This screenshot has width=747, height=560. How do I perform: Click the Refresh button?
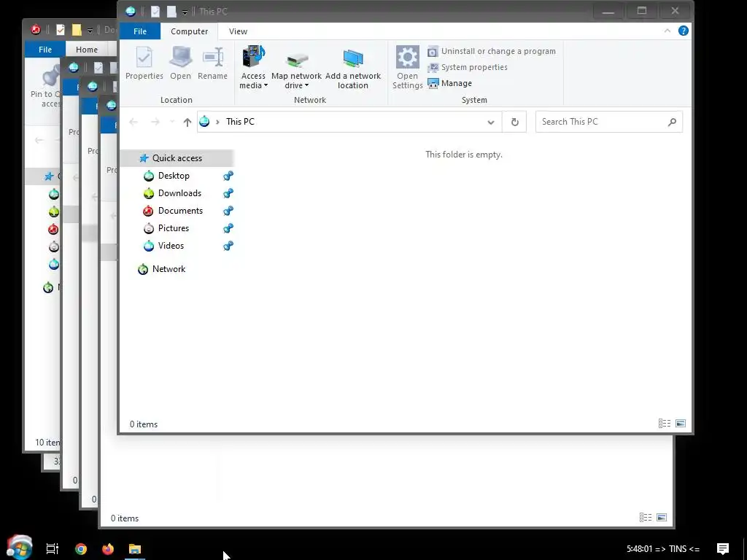pyautogui.click(x=514, y=122)
